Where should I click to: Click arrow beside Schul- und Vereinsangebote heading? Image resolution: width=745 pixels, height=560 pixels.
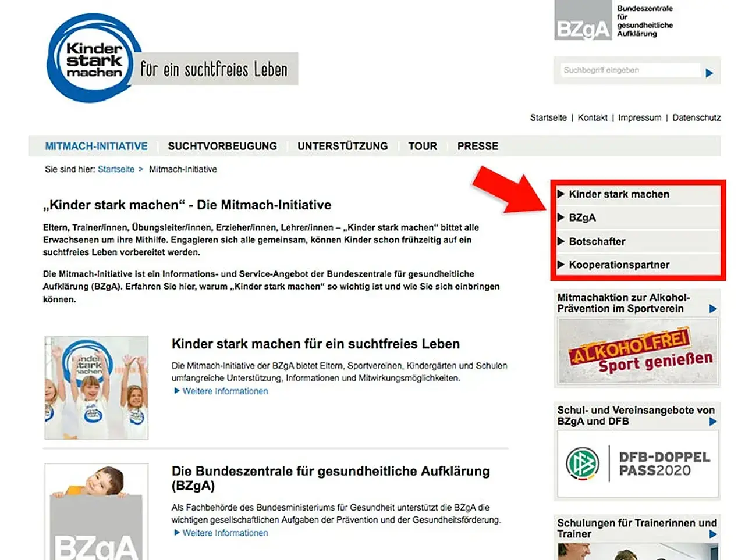coord(712,422)
